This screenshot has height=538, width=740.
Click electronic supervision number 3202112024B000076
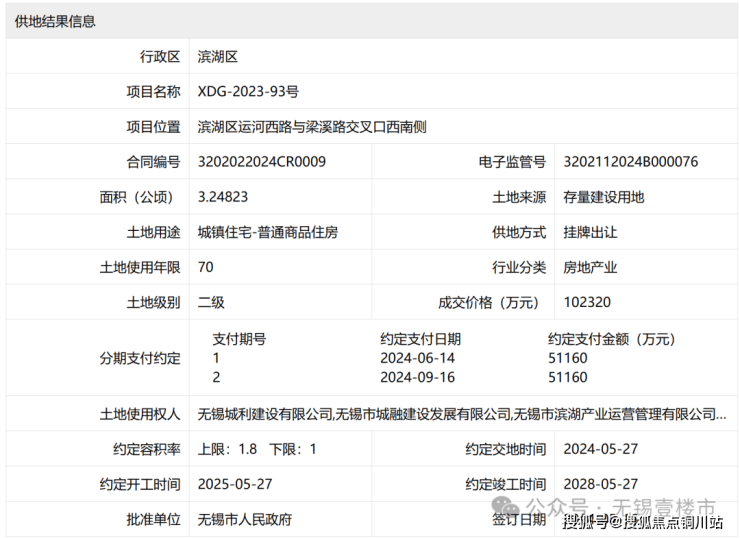click(630, 162)
